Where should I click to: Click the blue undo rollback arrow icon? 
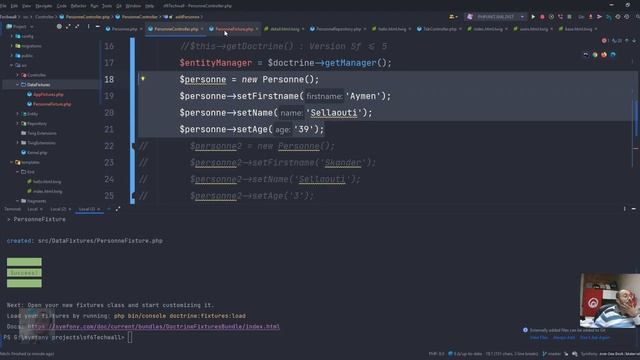(x=609, y=17)
